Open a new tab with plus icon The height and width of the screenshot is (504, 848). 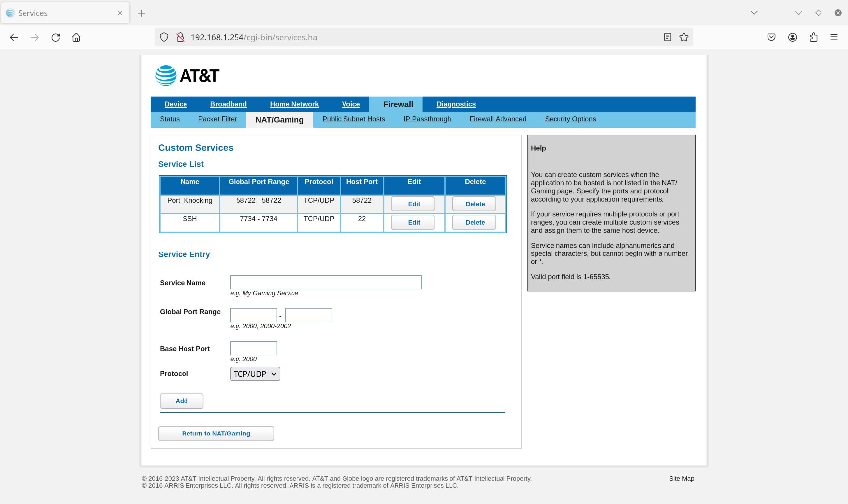[x=142, y=13]
